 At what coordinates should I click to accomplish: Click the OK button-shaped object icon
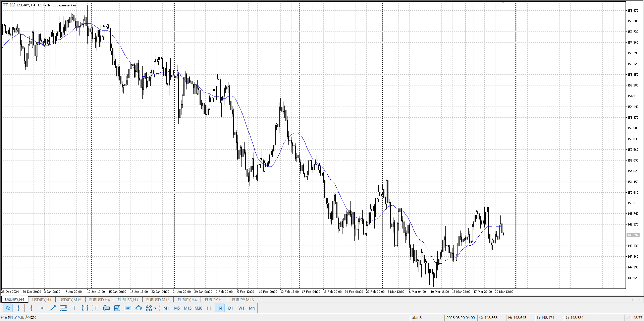[x=128, y=308]
